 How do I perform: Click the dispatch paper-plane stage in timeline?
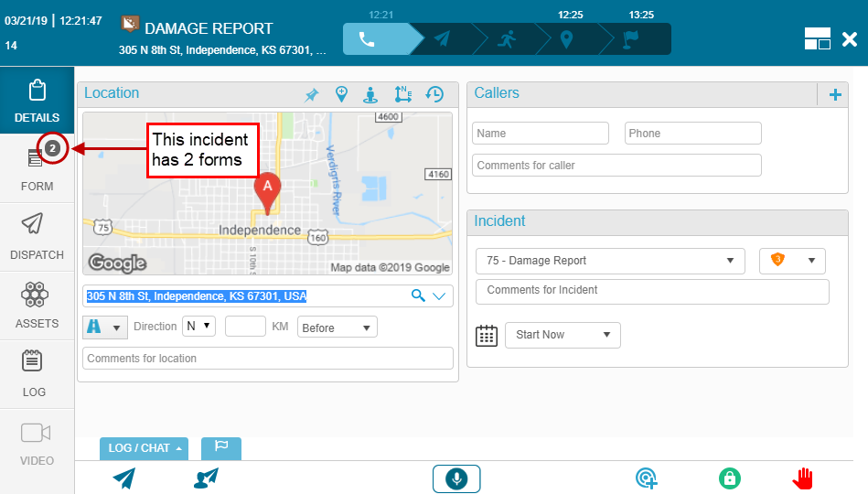click(443, 38)
